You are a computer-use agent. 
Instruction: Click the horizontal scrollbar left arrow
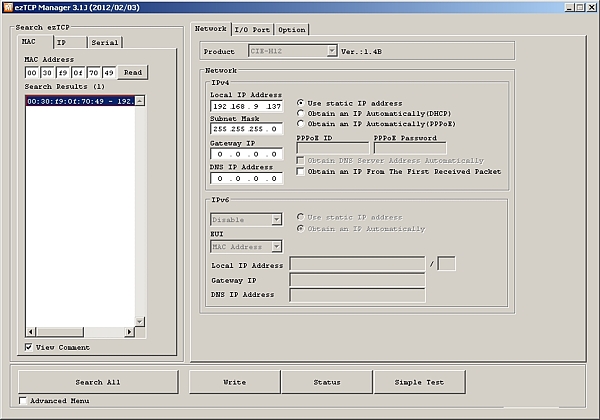[x=31, y=332]
